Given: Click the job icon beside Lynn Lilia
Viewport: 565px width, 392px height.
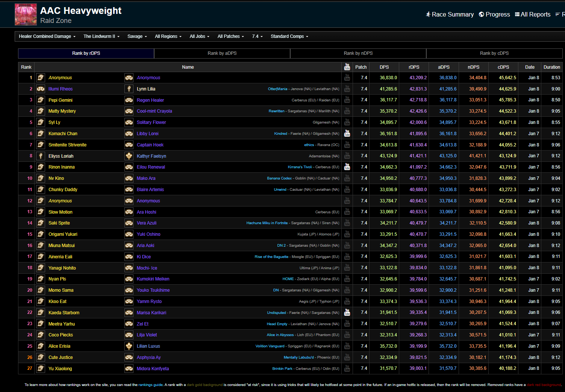Looking at the screenshot, I should pos(129,89).
